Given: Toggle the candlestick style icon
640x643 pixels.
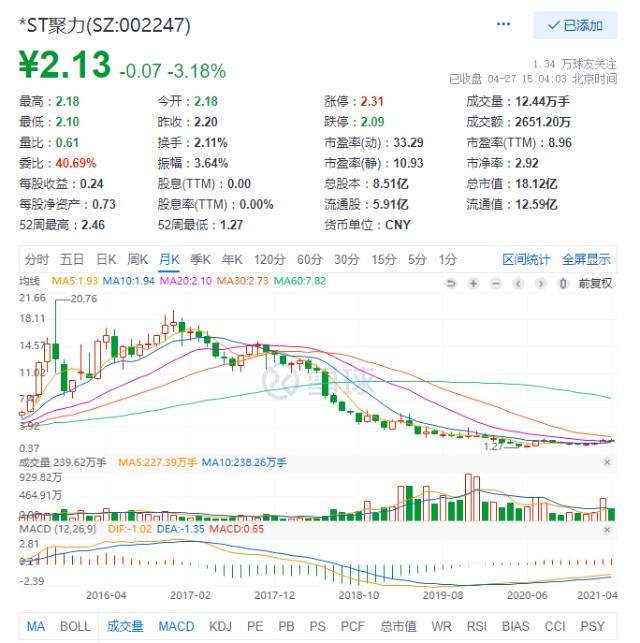Looking at the screenshot, I should pos(563,283).
